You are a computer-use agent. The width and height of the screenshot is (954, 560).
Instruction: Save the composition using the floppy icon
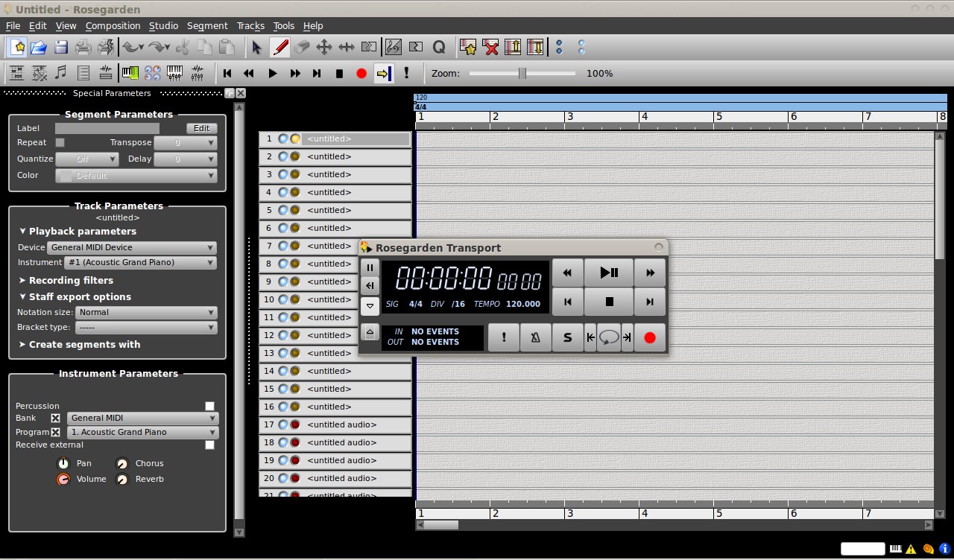point(61,48)
